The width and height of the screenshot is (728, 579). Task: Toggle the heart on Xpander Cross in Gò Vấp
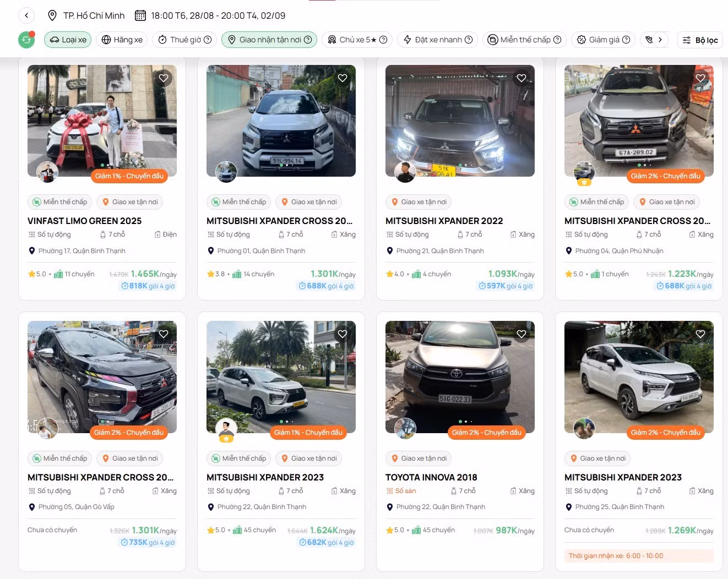pyautogui.click(x=164, y=334)
